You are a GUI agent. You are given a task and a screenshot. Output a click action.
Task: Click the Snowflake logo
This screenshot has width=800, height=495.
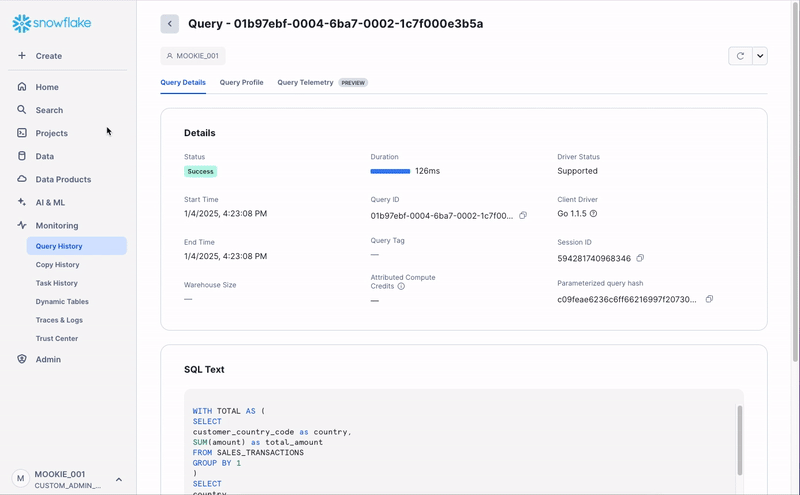pos(52,23)
